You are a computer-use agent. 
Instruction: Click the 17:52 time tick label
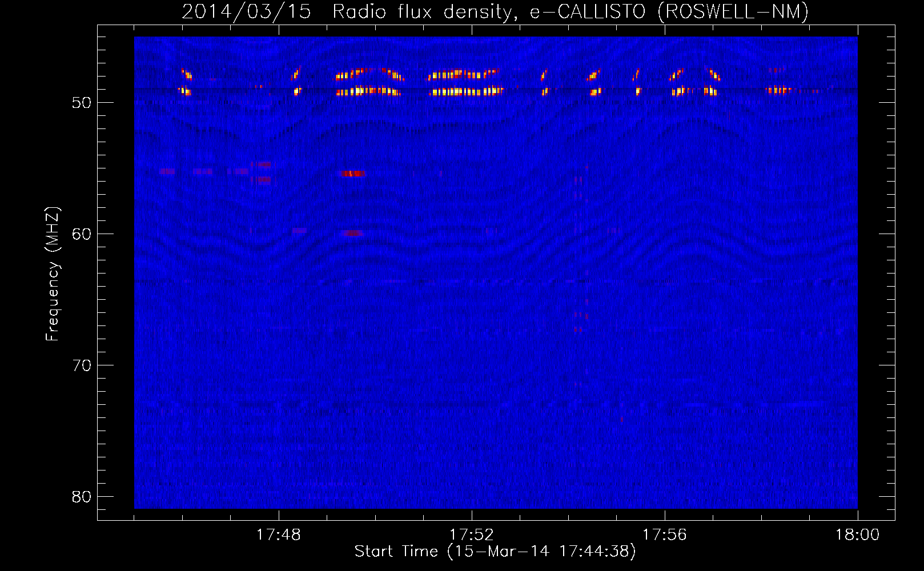(472, 535)
